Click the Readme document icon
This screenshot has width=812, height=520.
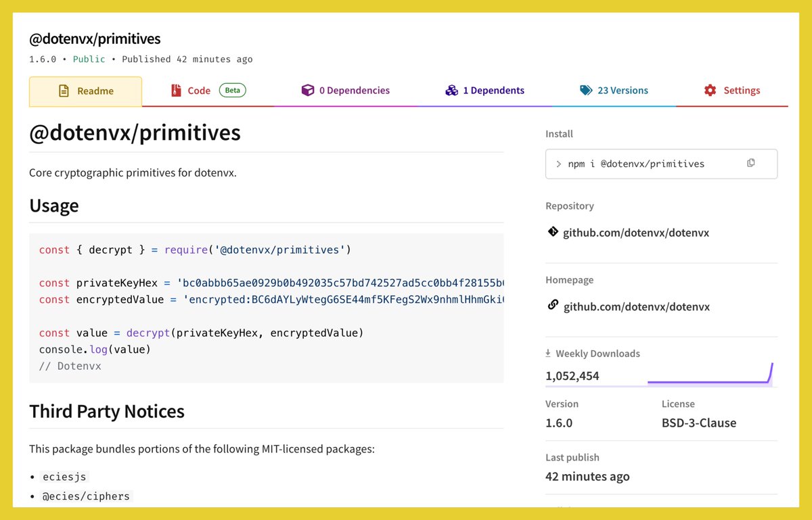point(64,91)
